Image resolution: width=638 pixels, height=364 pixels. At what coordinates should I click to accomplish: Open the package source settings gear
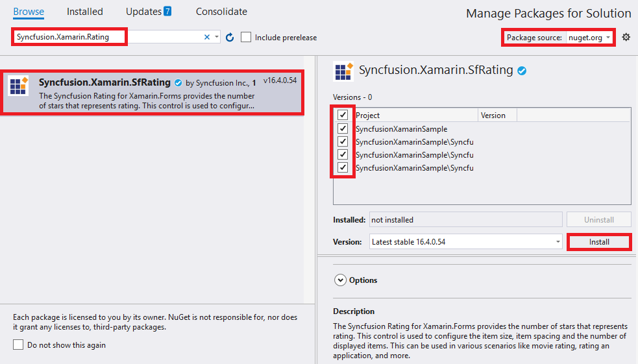click(x=626, y=38)
